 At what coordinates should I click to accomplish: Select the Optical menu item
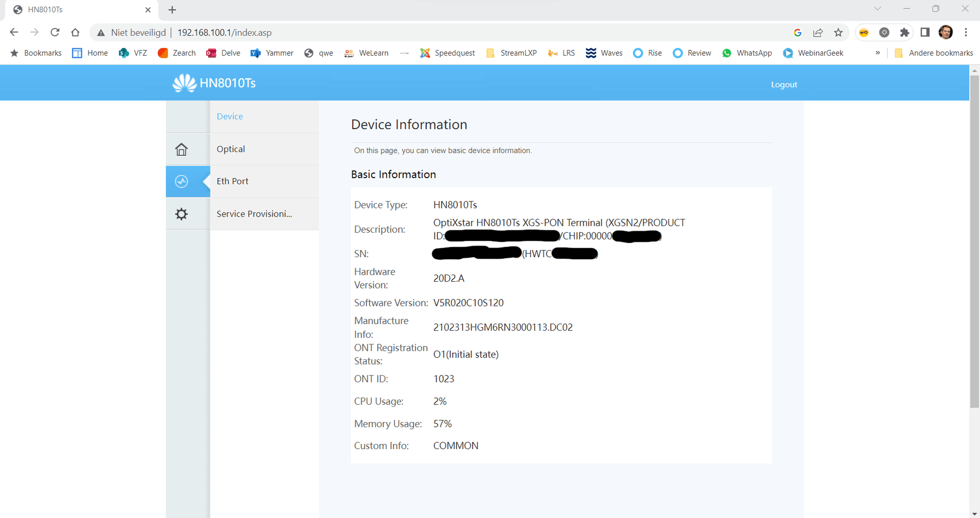264,149
